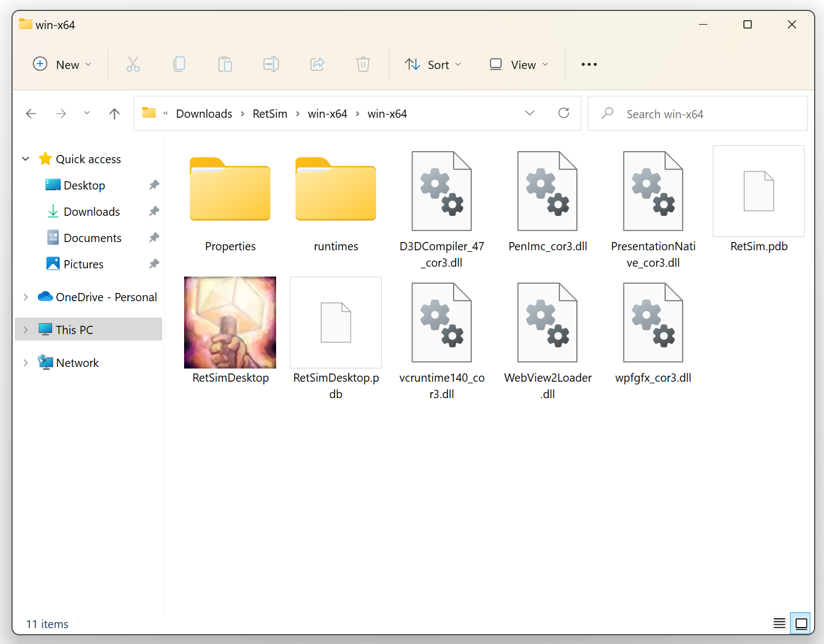Viewport: 824px width, 644px height.
Task: Select D3DCompiler_47_cor3.dll file
Action: pos(442,209)
